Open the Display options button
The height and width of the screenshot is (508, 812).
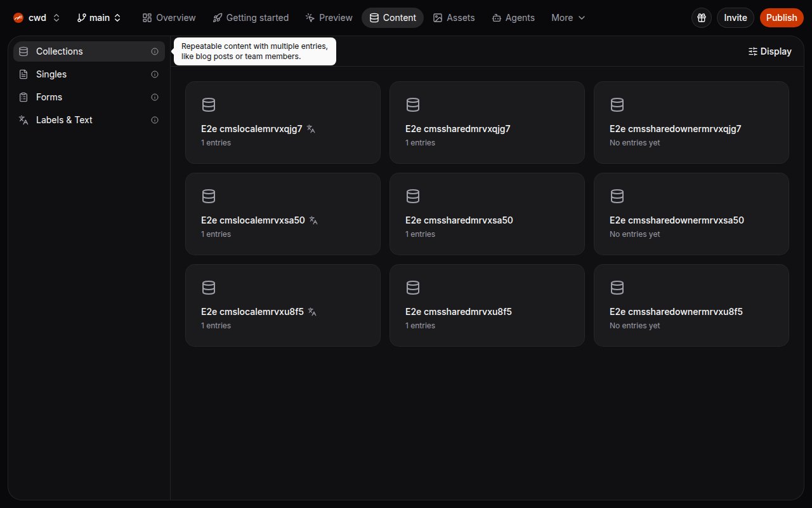(x=769, y=51)
